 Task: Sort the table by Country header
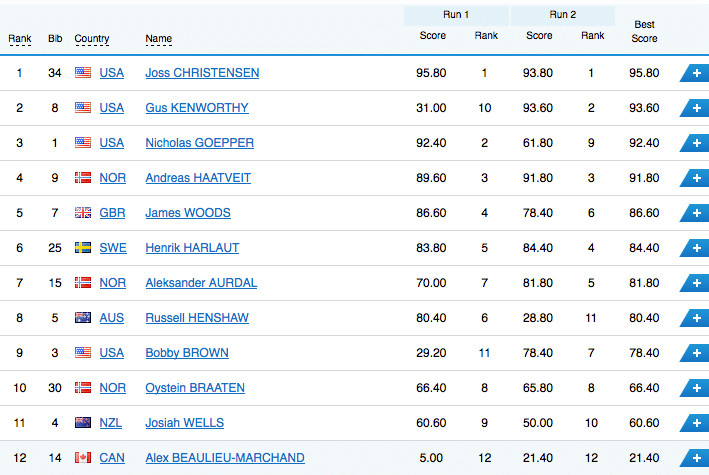(x=92, y=39)
